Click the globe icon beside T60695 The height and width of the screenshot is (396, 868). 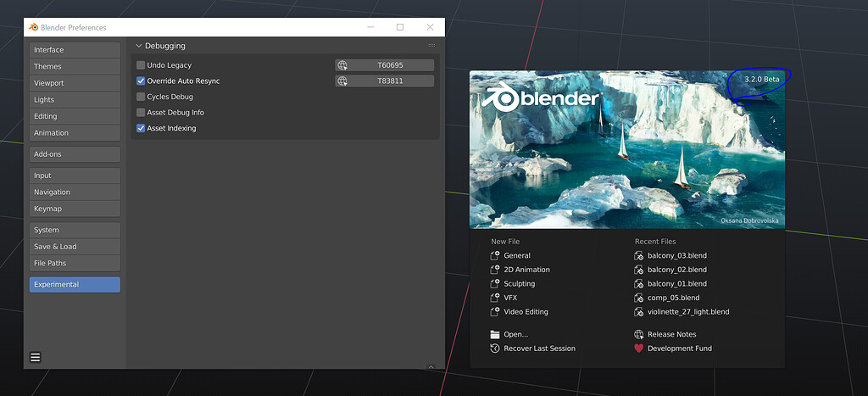pos(342,65)
